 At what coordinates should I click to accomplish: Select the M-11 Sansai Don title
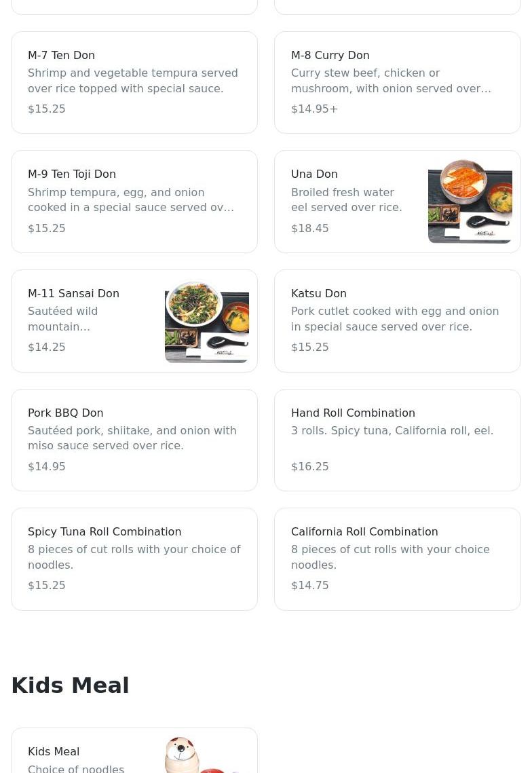pos(73,294)
